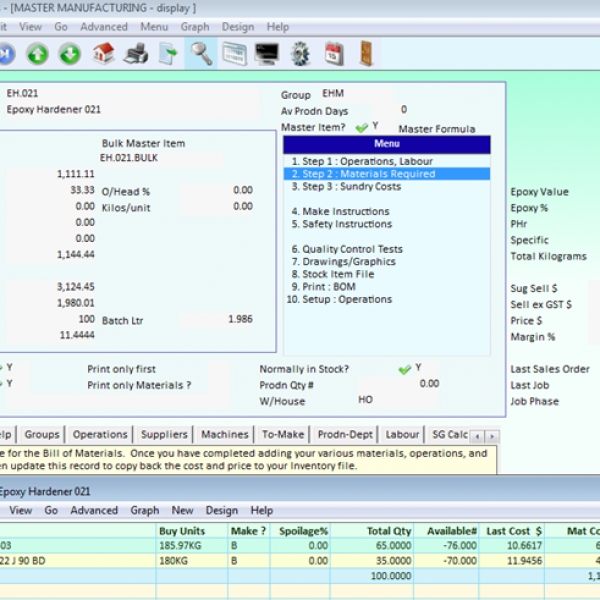Screen dimensions: 600x600
Task: Open the Graph menu in top window
Action: pos(195,27)
